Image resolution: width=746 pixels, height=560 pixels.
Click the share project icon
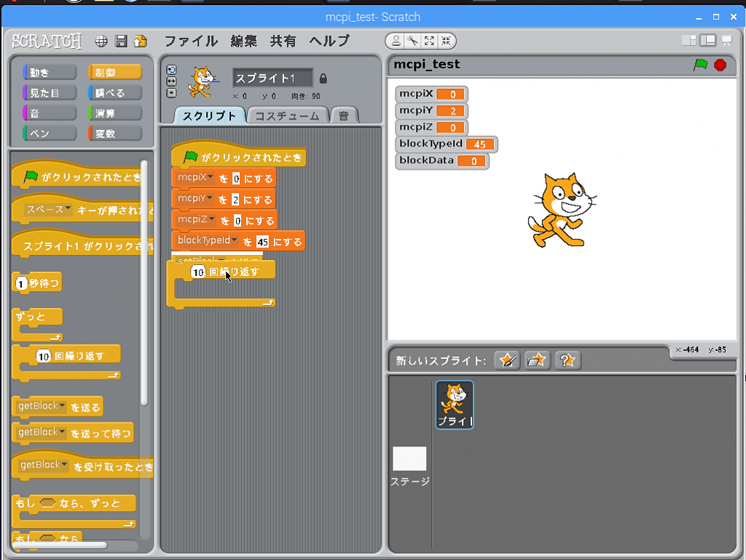click(141, 42)
